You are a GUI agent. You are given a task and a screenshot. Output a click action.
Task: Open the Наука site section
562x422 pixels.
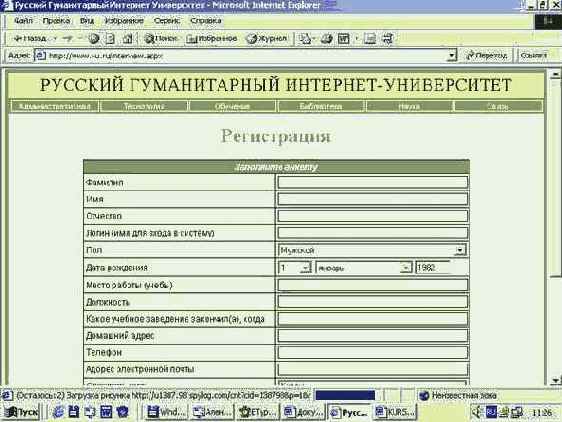tap(409, 106)
